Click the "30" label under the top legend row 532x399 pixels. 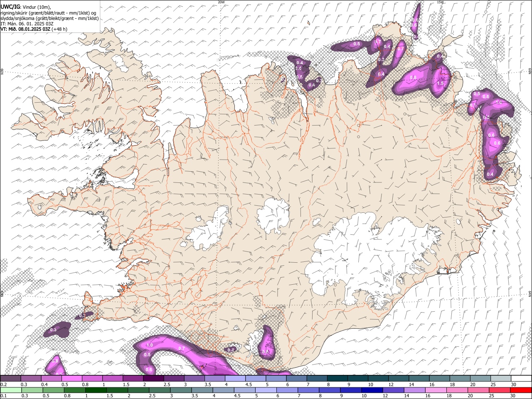(x=514, y=384)
